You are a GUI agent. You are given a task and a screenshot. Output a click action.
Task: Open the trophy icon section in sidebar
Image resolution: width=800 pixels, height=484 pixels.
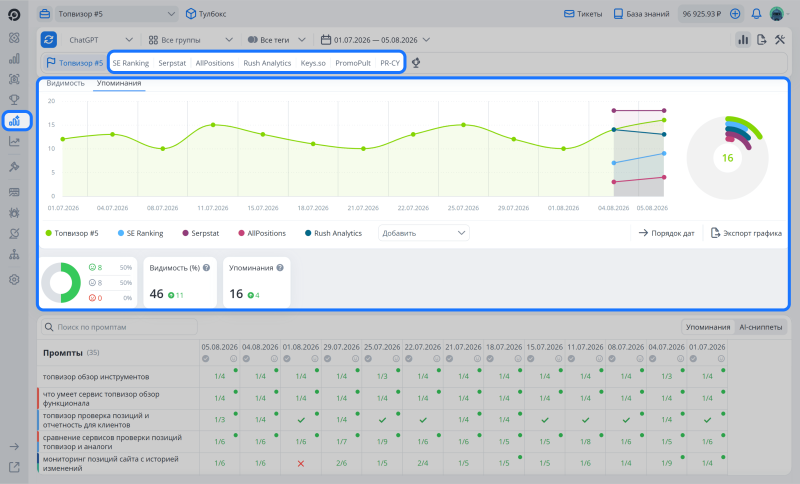tap(14, 99)
